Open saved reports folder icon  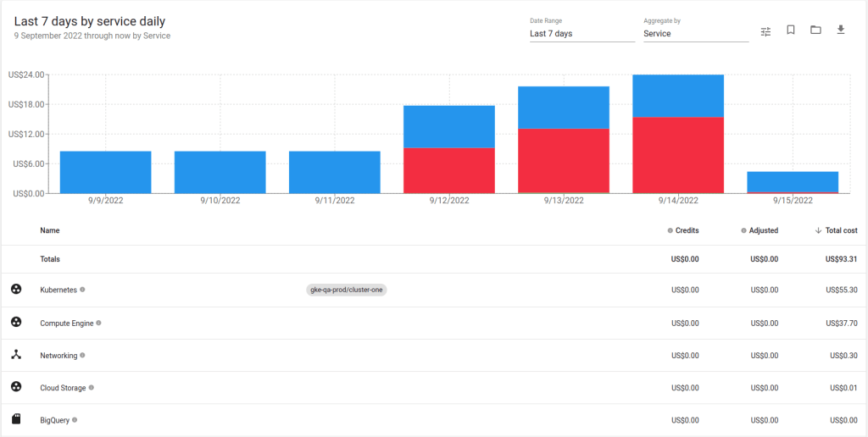click(x=815, y=30)
